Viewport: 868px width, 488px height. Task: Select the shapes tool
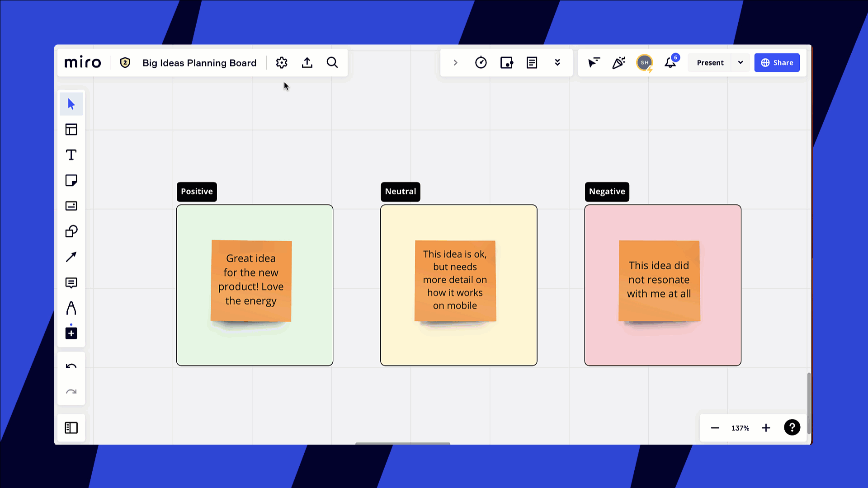tap(71, 231)
